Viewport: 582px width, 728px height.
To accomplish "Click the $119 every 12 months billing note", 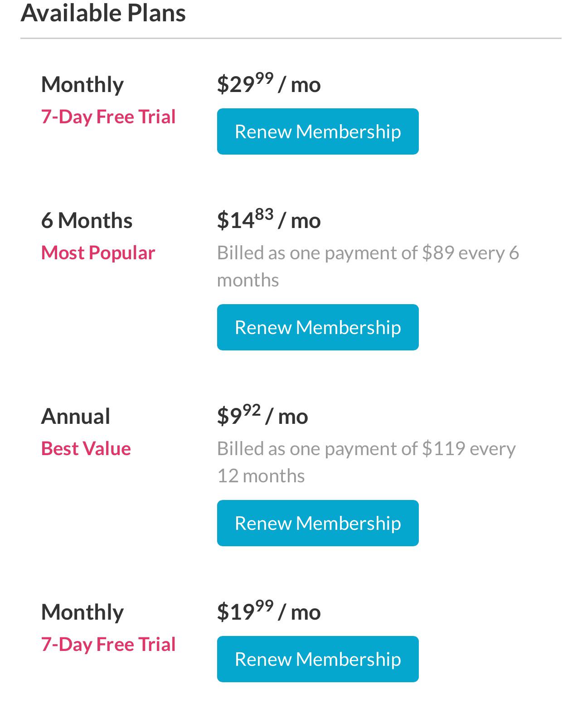I will (366, 462).
